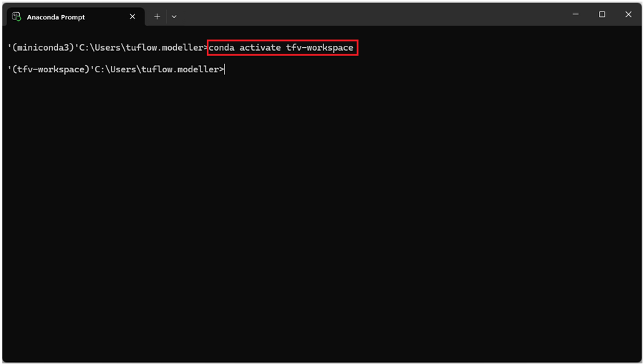Click the opening quote before '(miniconda3)'

coord(10,48)
